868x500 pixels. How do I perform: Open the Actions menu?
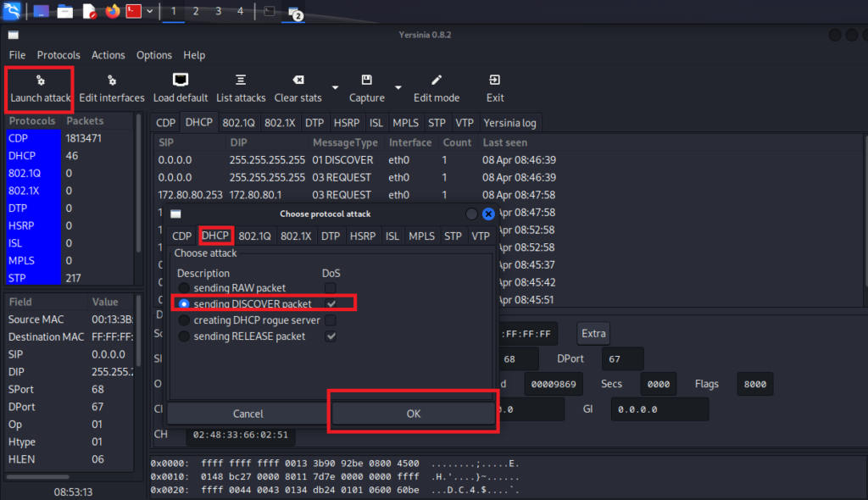pyautogui.click(x=108, y=55)
